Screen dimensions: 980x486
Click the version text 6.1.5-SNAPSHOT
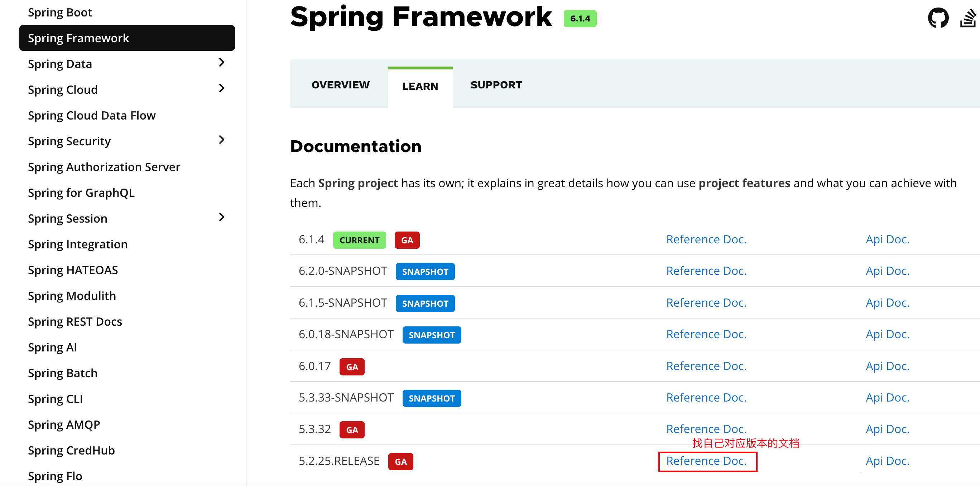[343, 303]
